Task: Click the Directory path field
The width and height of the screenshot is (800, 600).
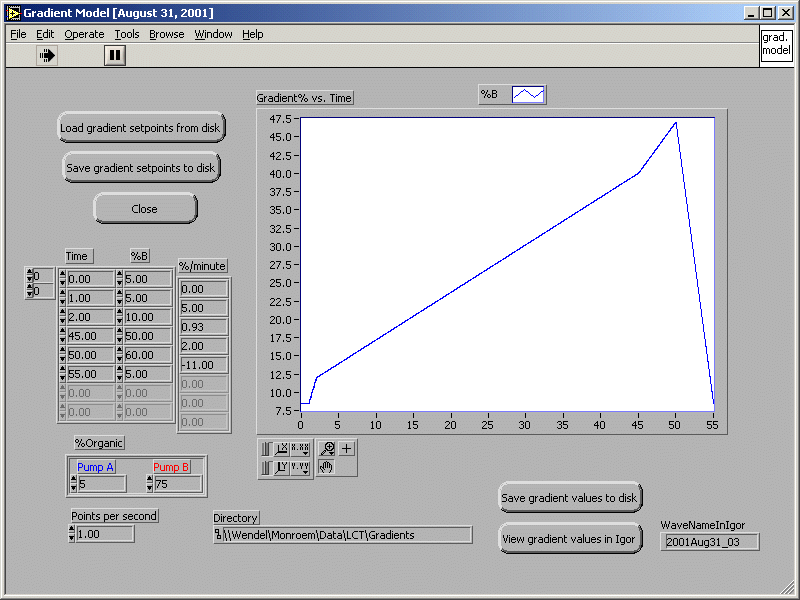Action: 347,535
